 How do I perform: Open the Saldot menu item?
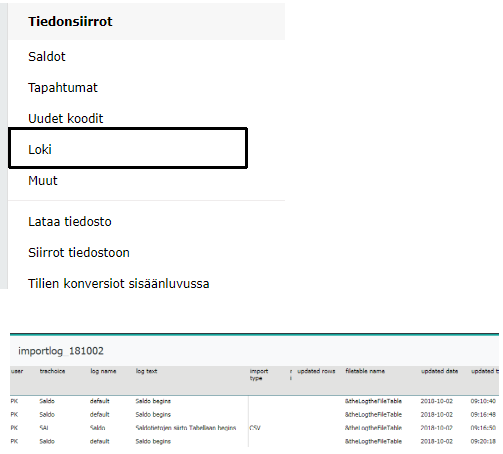[47, 57]
